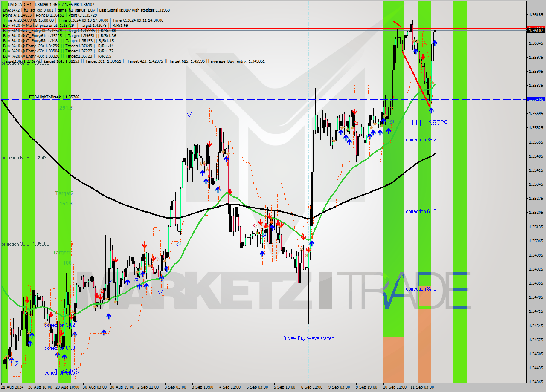Click the 1.35275 price axis label
This screenshot has width=546, height=392.
coord(535,198)
